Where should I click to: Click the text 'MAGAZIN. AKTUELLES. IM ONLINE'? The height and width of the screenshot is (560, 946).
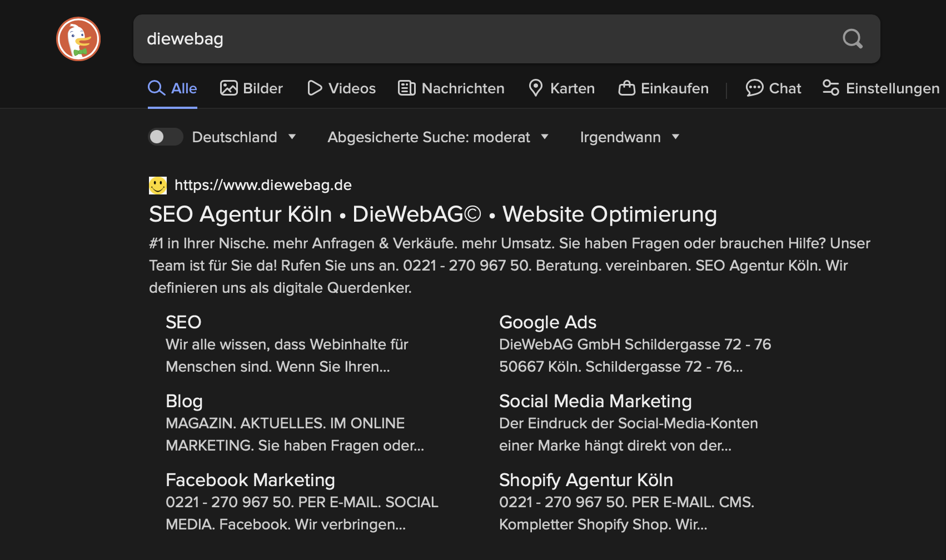point(285,423)
